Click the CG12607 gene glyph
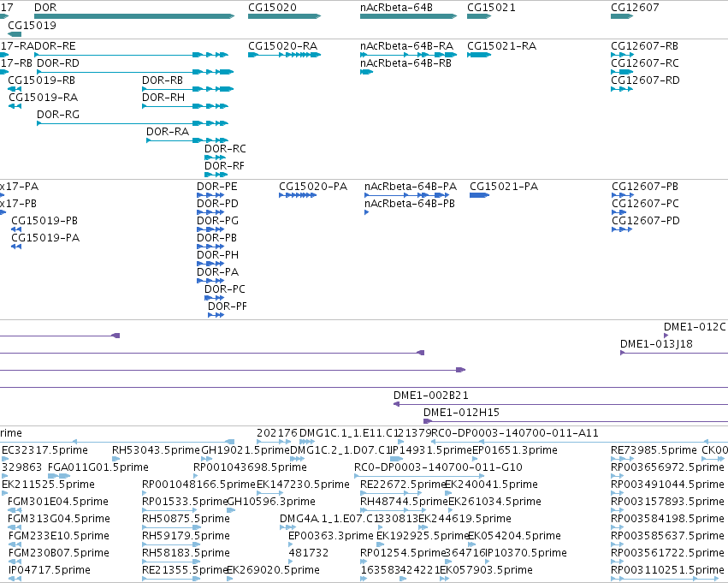This screenshot has height=583, width=728. point(622,16)
